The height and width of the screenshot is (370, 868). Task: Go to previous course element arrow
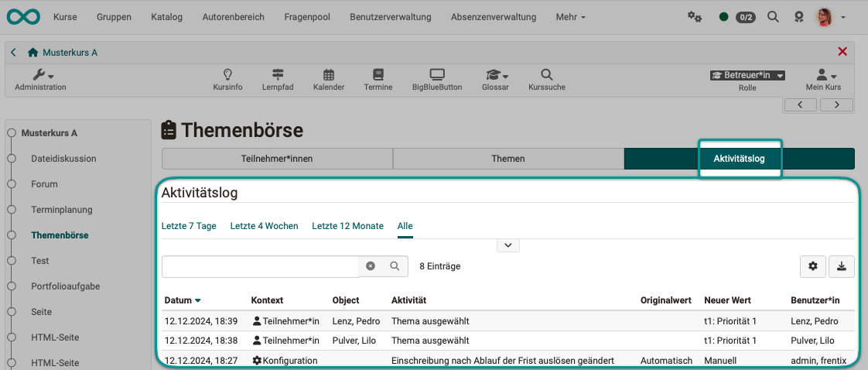[x=801, y=104]
